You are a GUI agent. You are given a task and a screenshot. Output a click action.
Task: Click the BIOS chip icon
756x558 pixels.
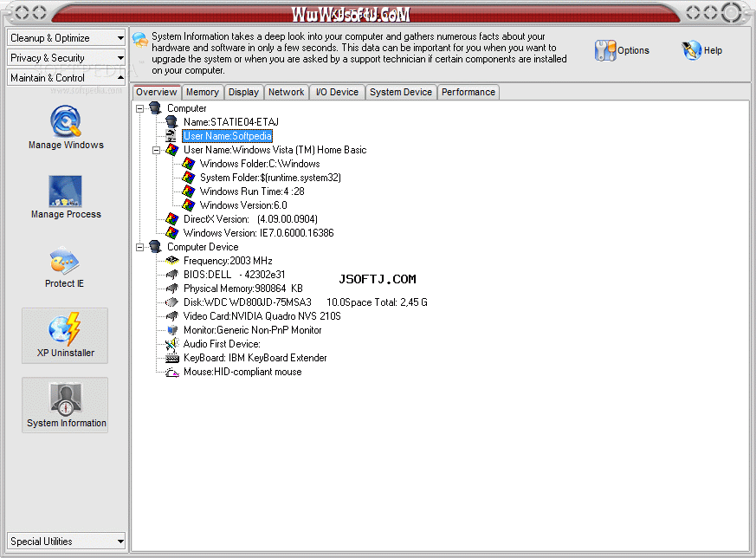coord(171,275)
